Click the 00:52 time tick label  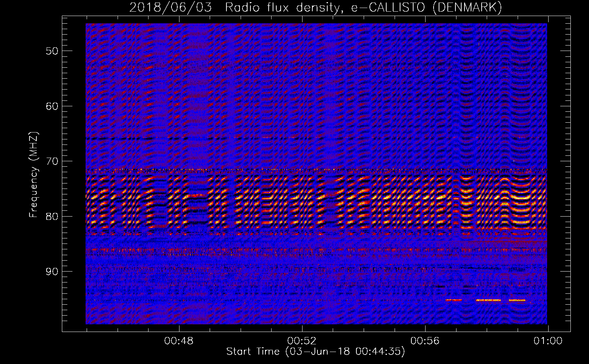(x=302, y=341)
